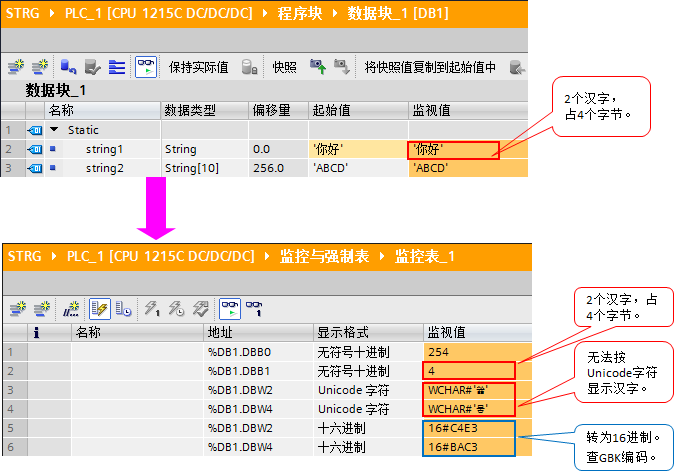
Task: Click the insert comment line icon
Action: point(71,309)
